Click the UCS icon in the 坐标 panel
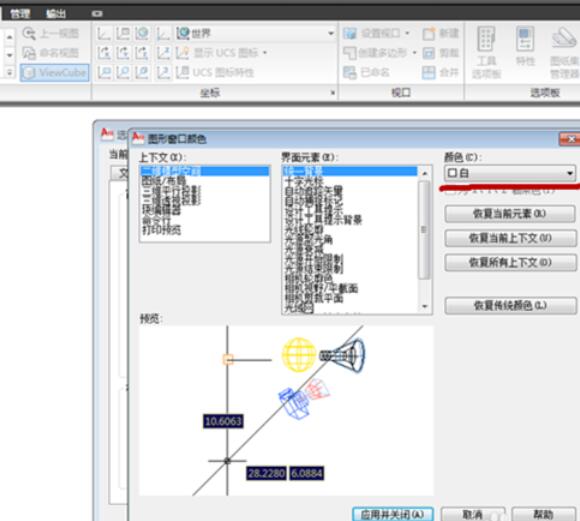The width and height of the screenshot is (580, 521). [x=104, y=34]
